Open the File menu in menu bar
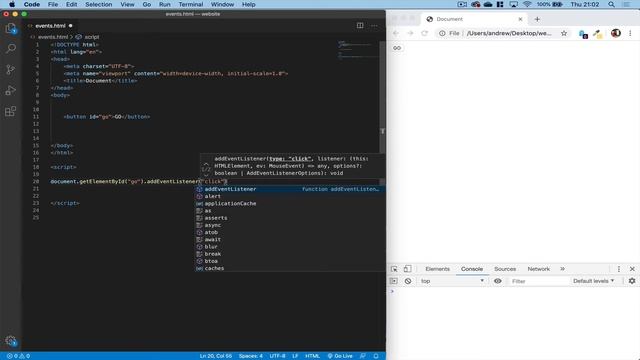This screenshot has width=640, height=360. tap(53, 4)
